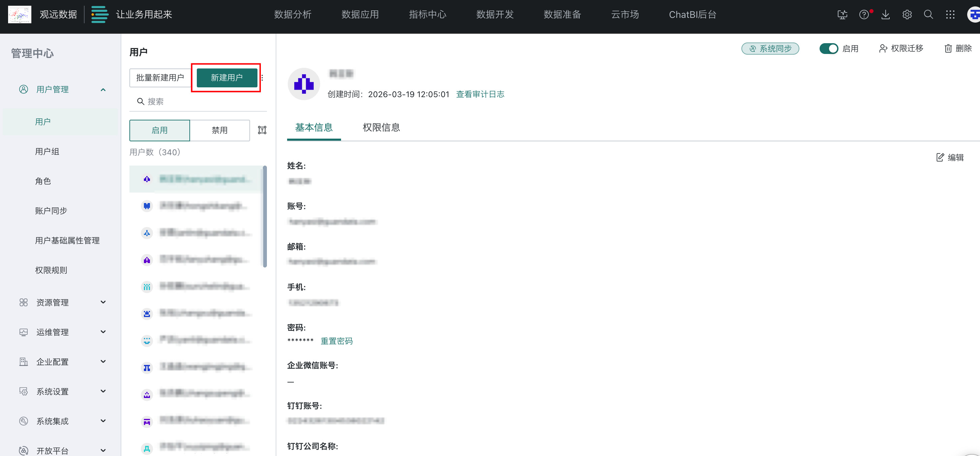Select the 启用 user filter segment
This screenshot has height=456, width=980.
(159, 130)
